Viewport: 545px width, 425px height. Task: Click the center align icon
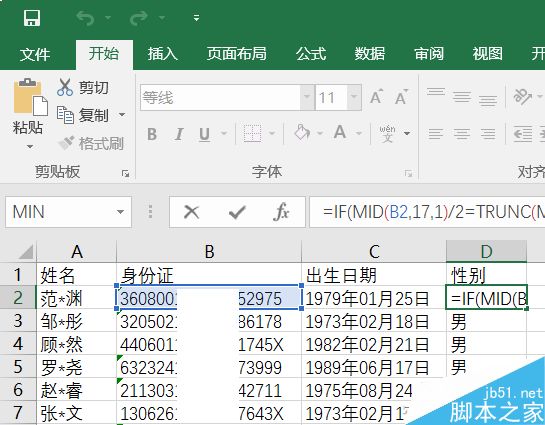click(x=462, y=133)
